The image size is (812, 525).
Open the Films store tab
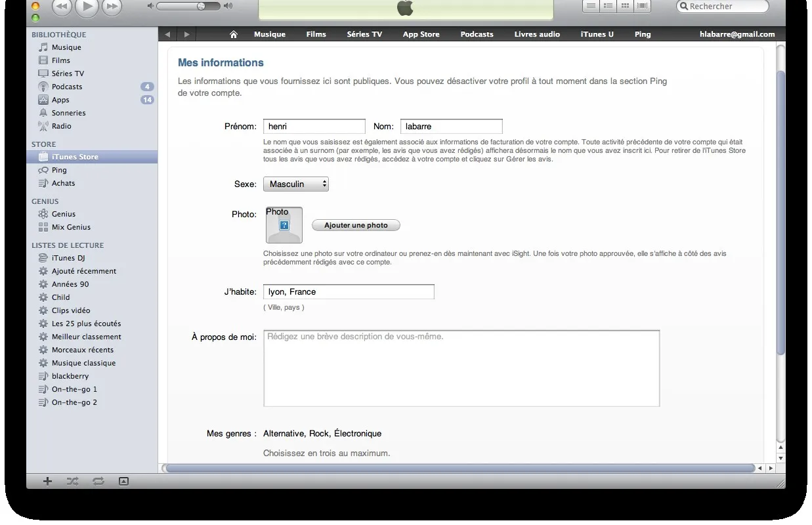316,34
